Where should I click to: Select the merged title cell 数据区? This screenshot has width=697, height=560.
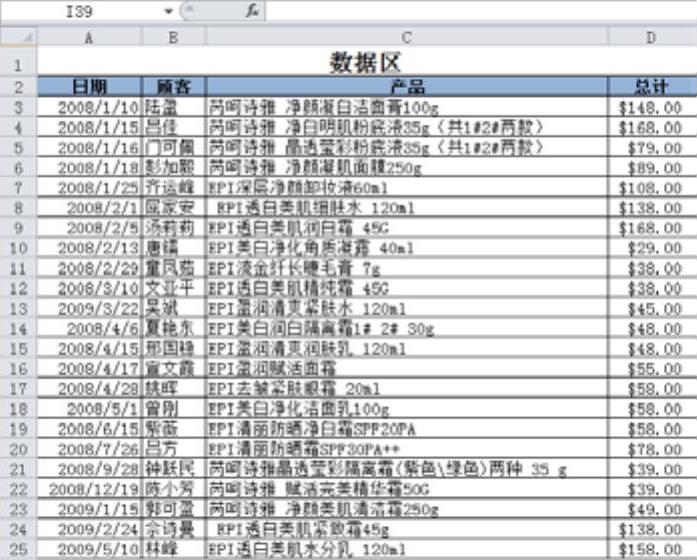click(x=367, y=62)
